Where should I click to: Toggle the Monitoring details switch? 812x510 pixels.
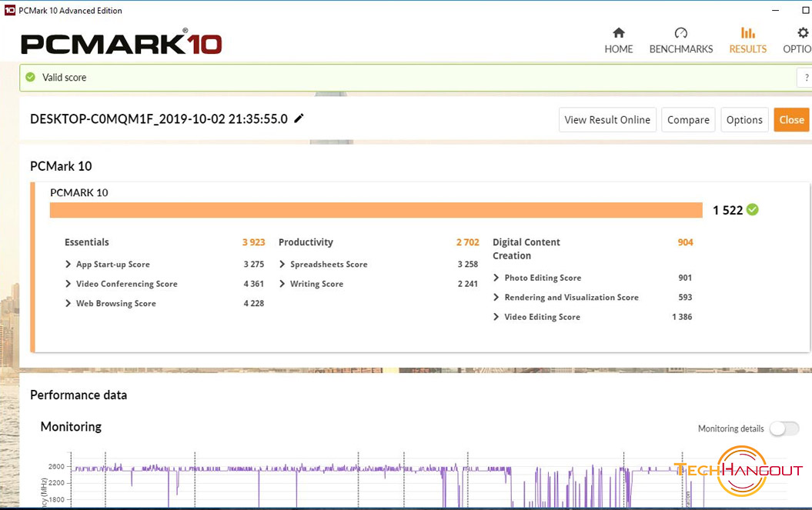[784, 428]
